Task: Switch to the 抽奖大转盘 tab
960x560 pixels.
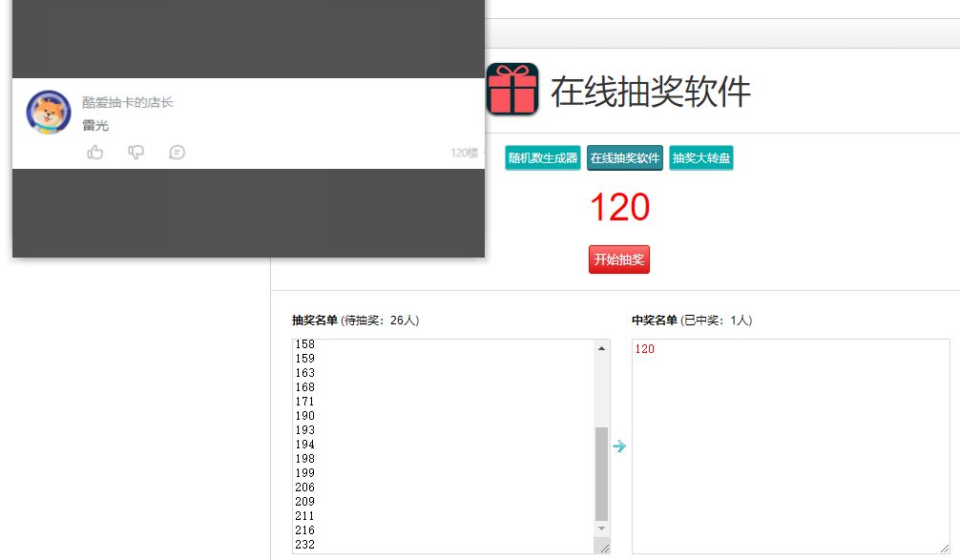Action: pos(701,158)
